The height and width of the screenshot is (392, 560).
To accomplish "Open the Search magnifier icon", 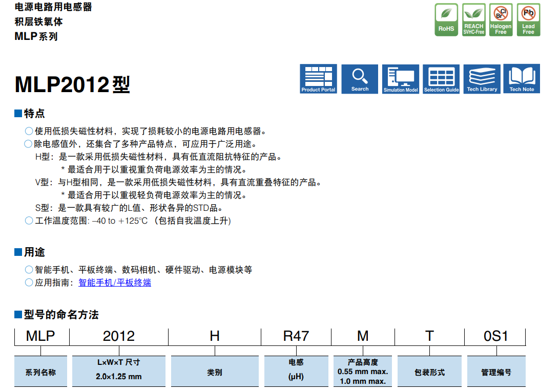I will tap(360, 79).
